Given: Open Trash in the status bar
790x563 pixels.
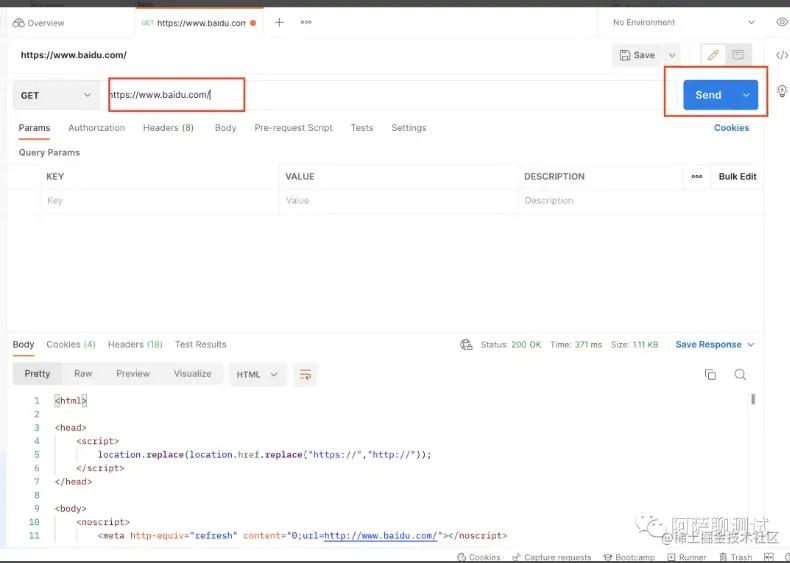Looking at the screenshot, I should (x=736, y=557).
